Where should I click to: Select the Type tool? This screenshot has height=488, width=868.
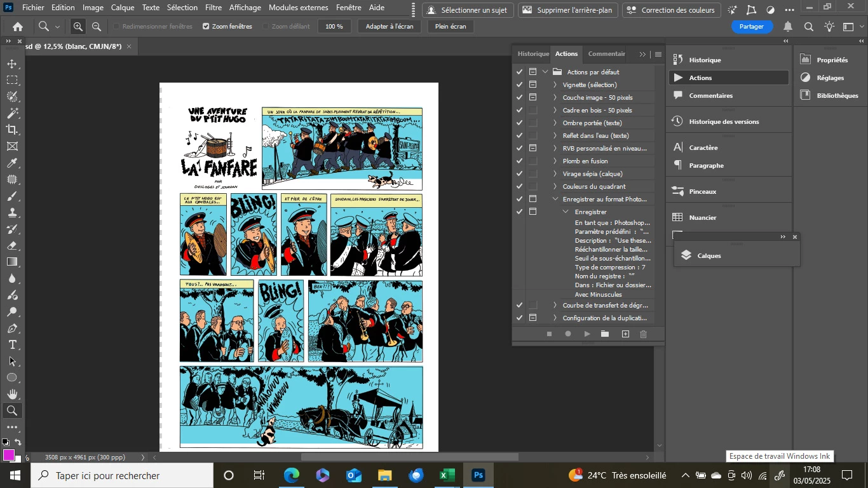[x=12, y=345]
